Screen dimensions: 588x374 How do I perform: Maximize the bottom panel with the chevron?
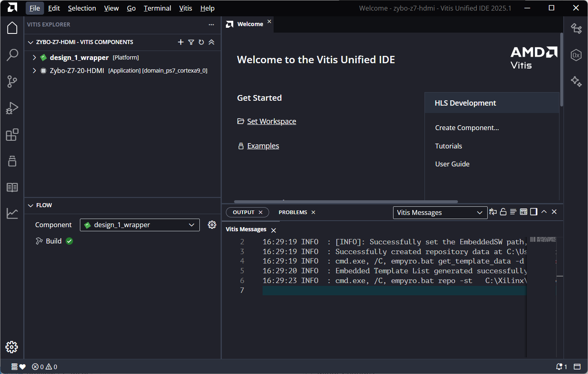tap(544, 212)
